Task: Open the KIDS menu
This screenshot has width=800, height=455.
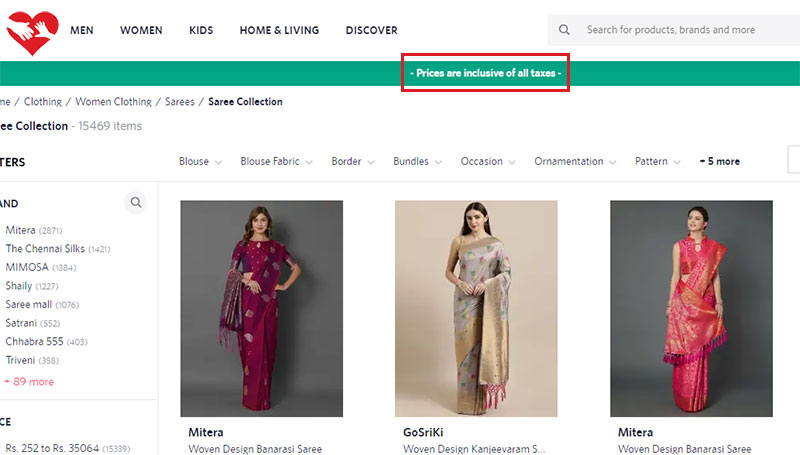Action: pos(201,30)
